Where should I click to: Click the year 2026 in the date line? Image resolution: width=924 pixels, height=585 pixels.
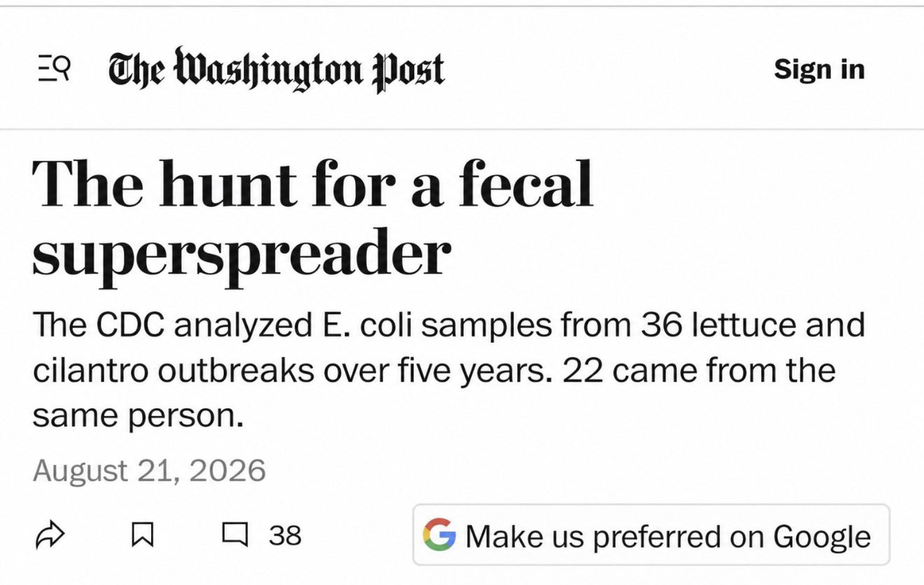pos(227,470)
